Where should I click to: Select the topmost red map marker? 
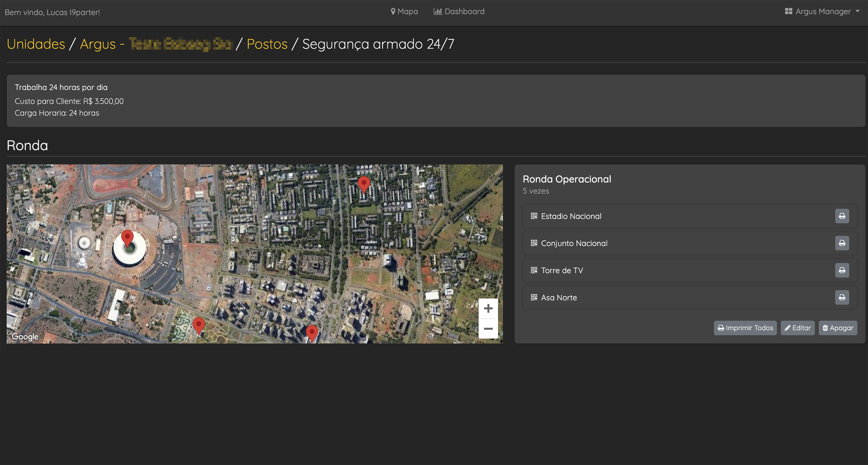click(x=364, y=184)
